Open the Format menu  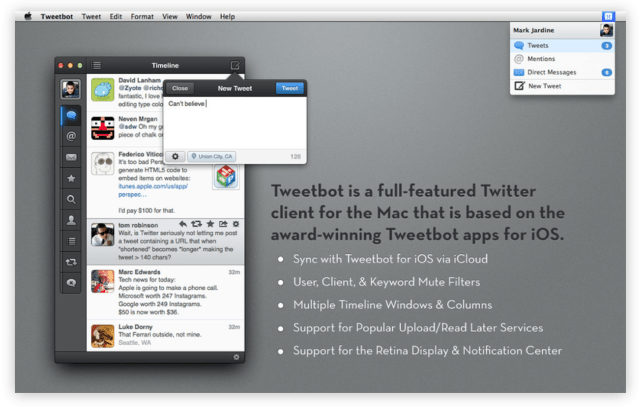142,16
